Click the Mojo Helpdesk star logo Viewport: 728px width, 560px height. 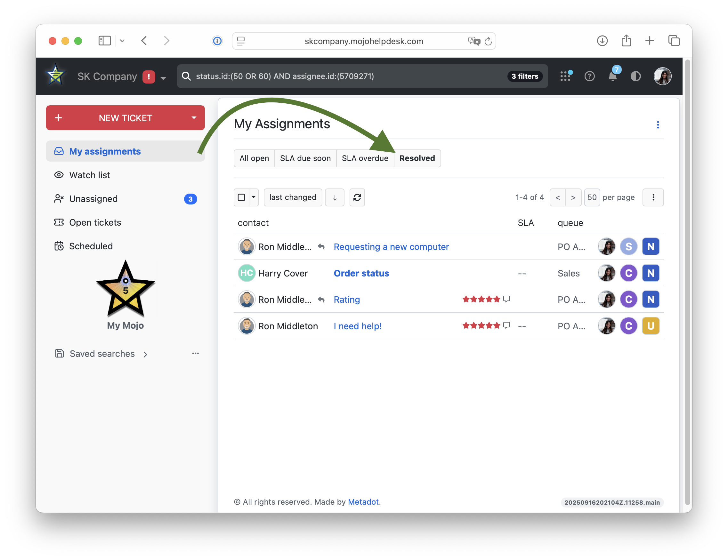pyautogui.click(x=55, y=75)
